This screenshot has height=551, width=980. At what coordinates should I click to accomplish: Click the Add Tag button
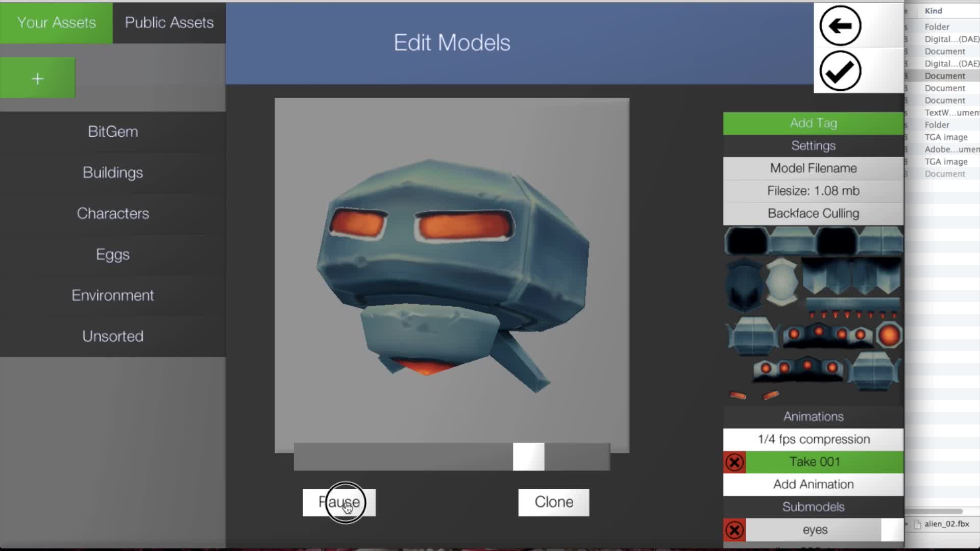[813, 123]
